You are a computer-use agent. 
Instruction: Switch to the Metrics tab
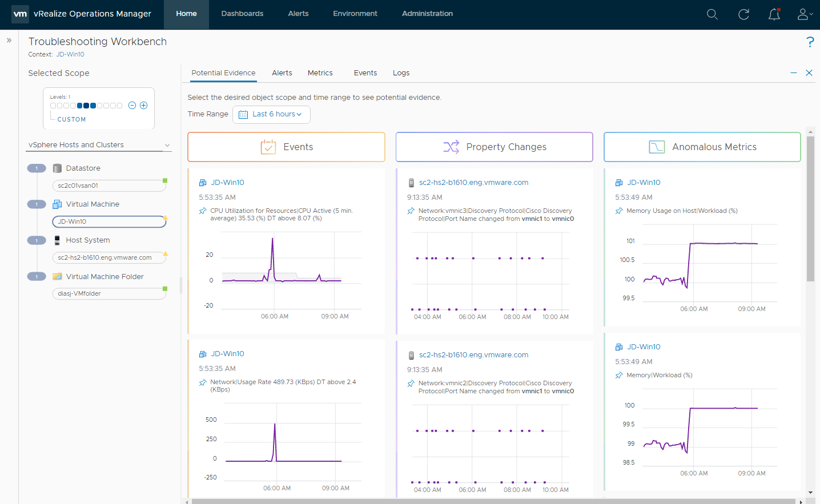(x=320, y=73)
